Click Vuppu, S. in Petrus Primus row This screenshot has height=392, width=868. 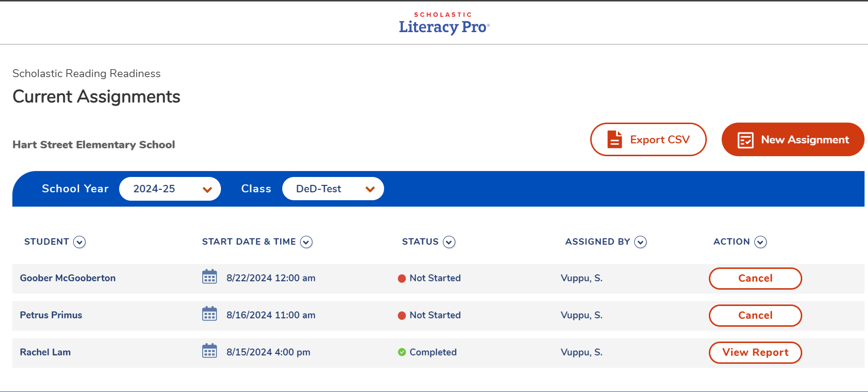tap(581, 315)
